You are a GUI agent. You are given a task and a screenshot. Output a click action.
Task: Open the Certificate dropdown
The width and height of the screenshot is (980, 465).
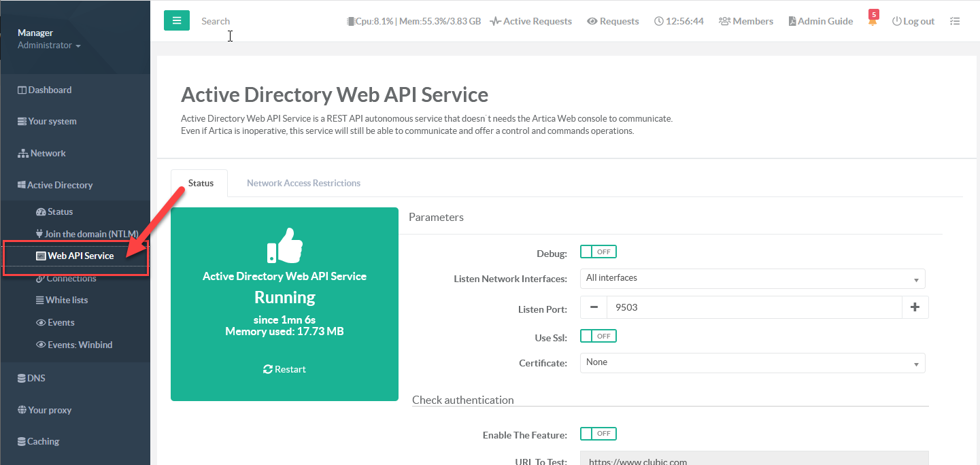click(752, 362)
